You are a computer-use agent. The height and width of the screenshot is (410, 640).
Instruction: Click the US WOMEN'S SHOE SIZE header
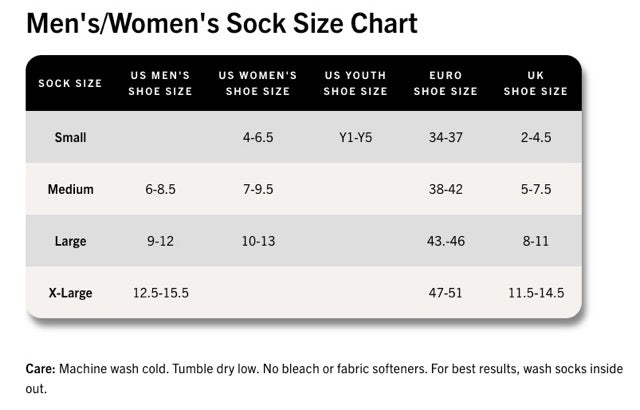coord(258,83)
